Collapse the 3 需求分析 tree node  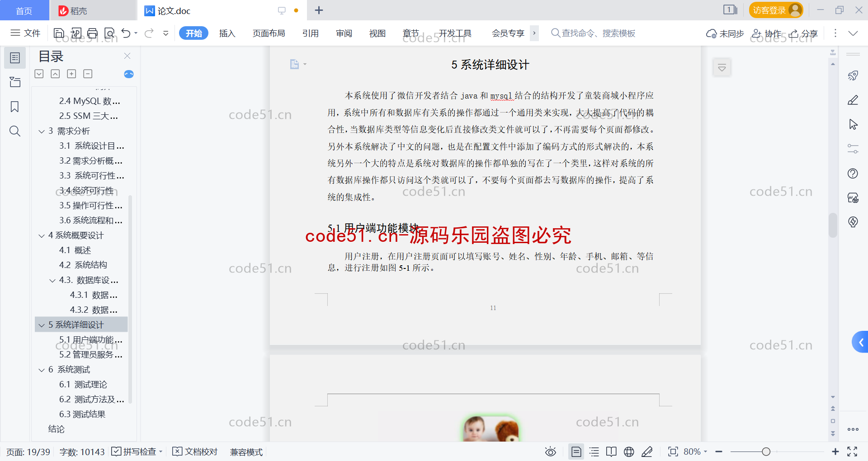click(42, 132)
